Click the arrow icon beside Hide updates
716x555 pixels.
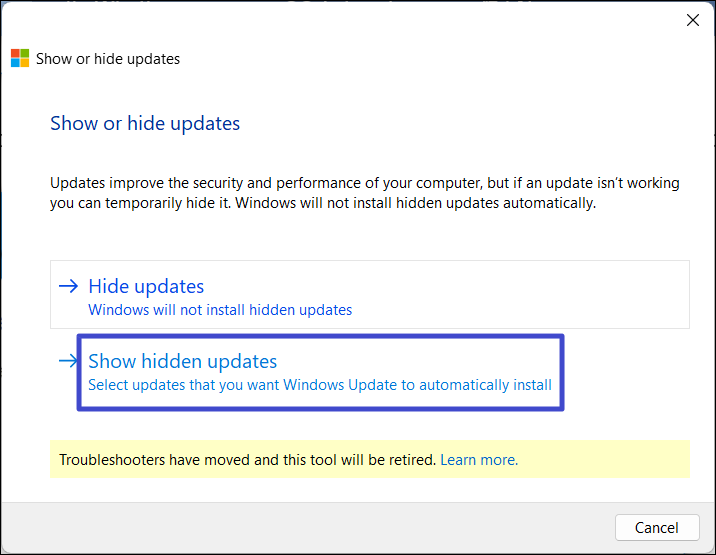tap(68, 286)
